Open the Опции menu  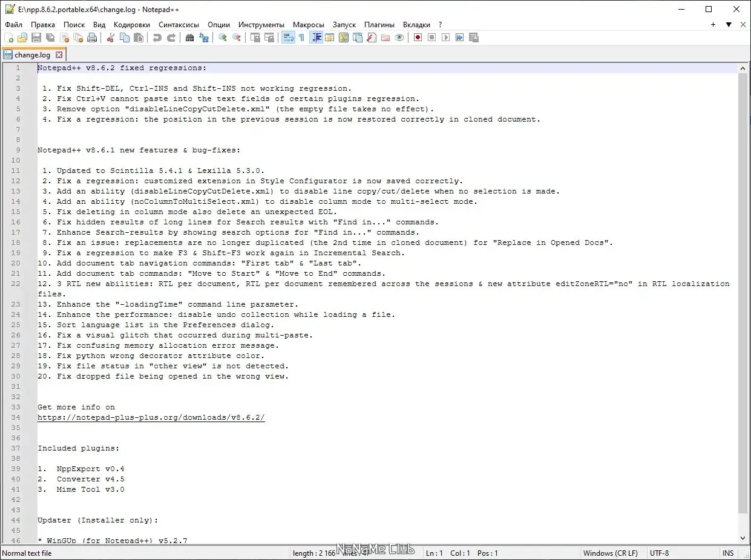(x=218, y=25)
